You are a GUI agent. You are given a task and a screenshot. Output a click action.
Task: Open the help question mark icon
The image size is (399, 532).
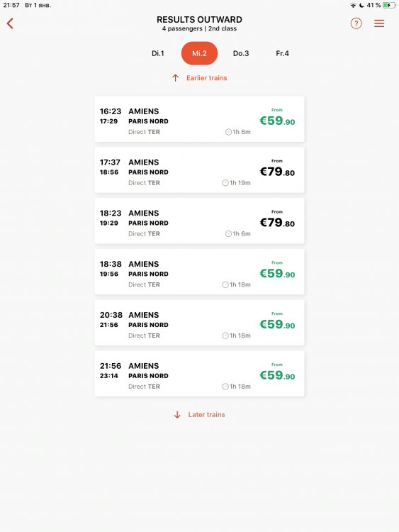click(356, 23)
